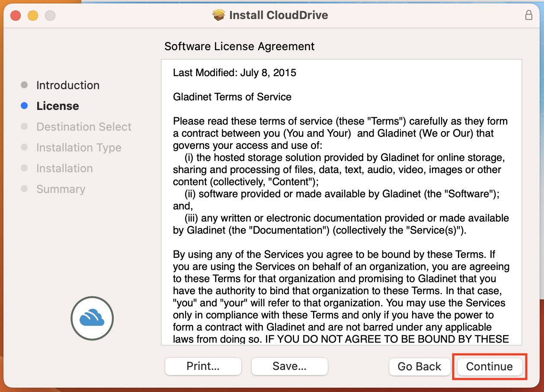This screenshot has height=392, width=544.
Task: Save the license agreement with Save…
Action: [x=289, y=366]
